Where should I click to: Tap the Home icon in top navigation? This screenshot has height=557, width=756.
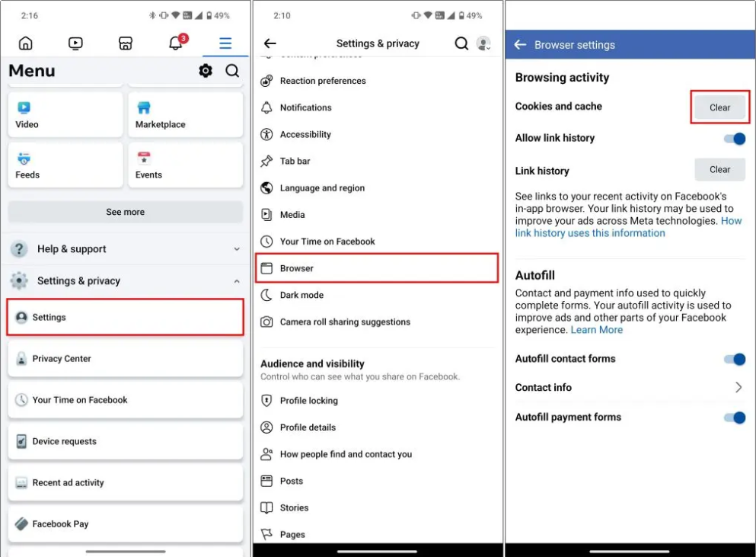(26, 43)
